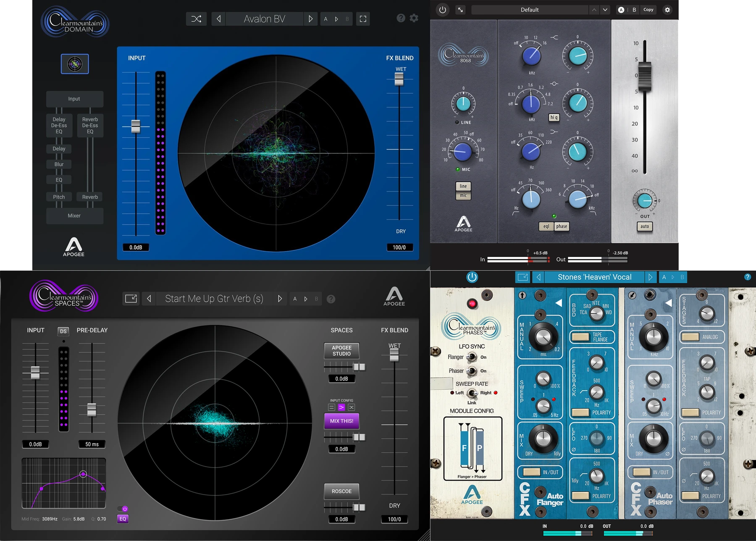Select the visualizer thumbnail in Domain

click(x=75, y=64)
